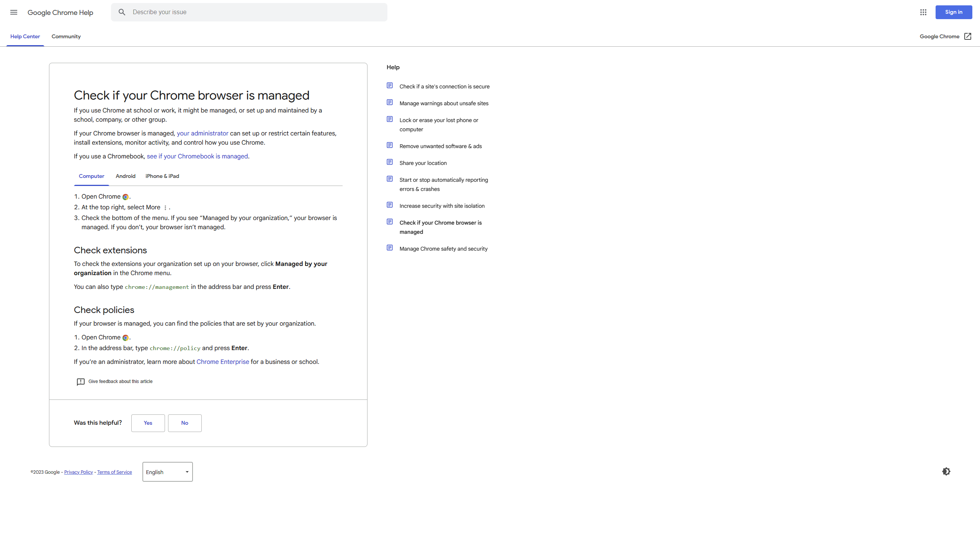Open the your administrator link
The width and height of the screenshot is (980, 551).
tap(203, 134)
